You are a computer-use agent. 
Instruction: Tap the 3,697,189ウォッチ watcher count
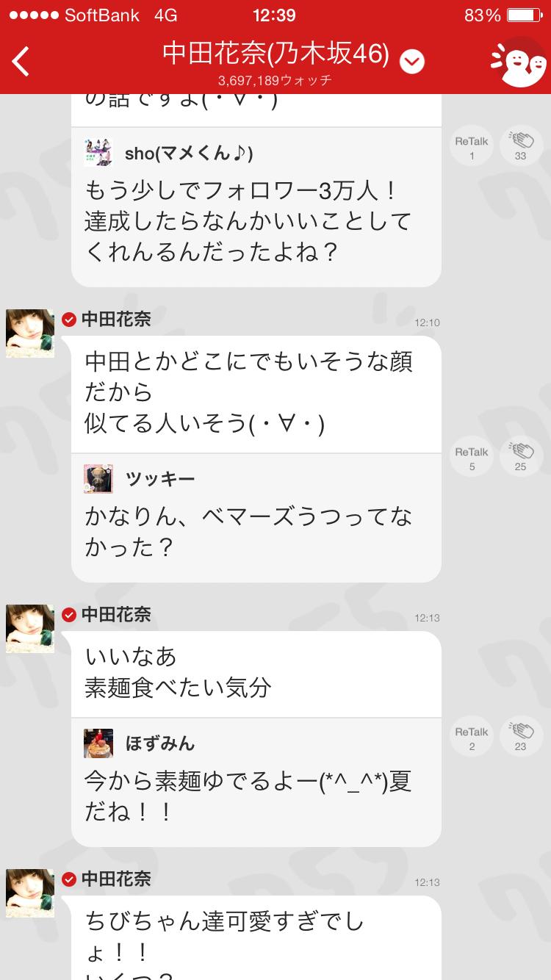click(x=275, y=80)
